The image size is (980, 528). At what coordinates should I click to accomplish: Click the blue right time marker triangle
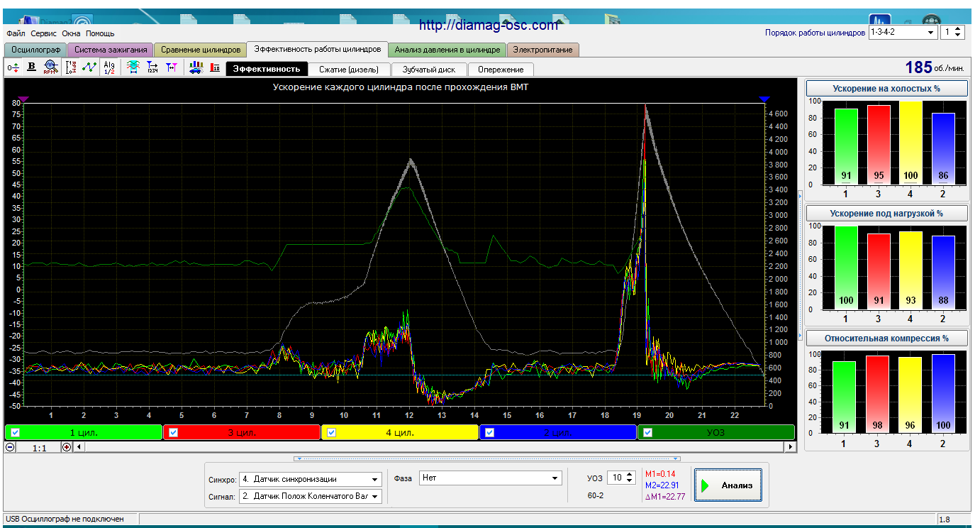pyautogui.click(x=764, y=99)
